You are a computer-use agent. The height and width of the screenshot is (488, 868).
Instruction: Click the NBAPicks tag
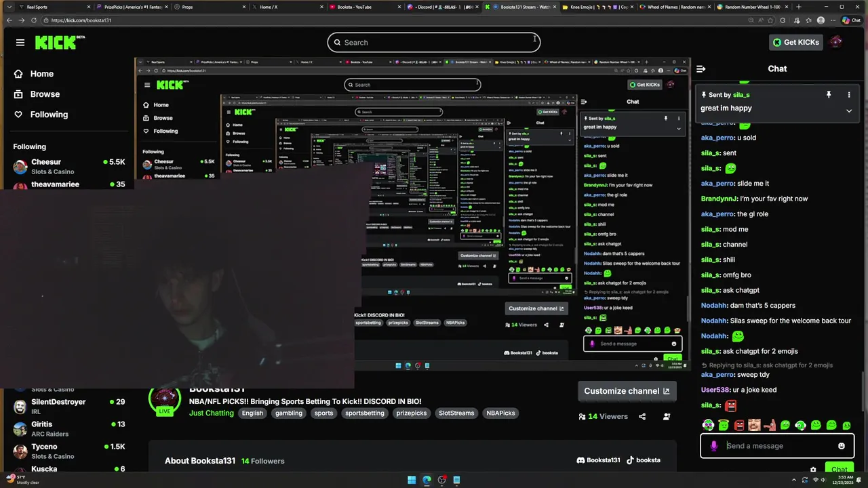[500, 413]
